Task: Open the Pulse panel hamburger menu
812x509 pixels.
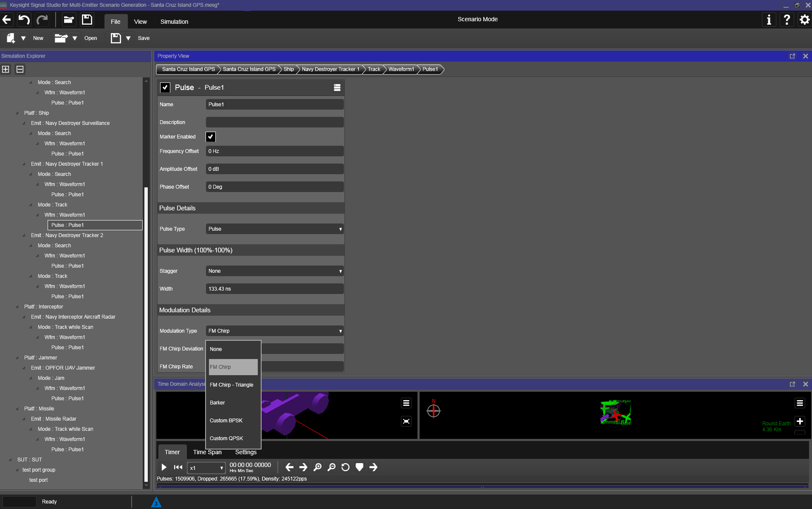Action: click(337, 88)
